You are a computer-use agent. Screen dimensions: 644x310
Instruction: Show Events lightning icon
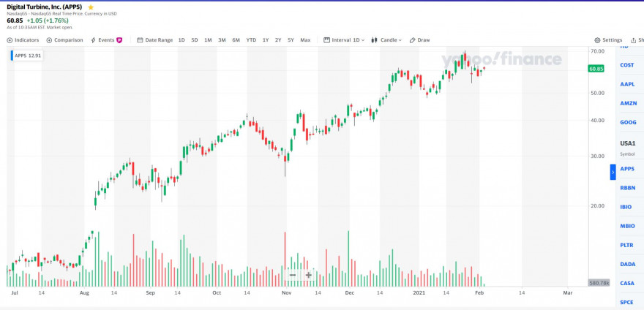pos(93,39)
